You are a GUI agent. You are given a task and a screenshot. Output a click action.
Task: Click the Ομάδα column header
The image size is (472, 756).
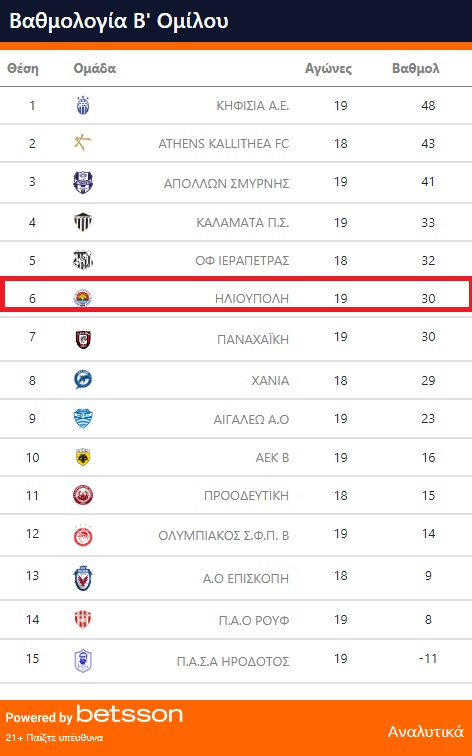click(94, 68)
